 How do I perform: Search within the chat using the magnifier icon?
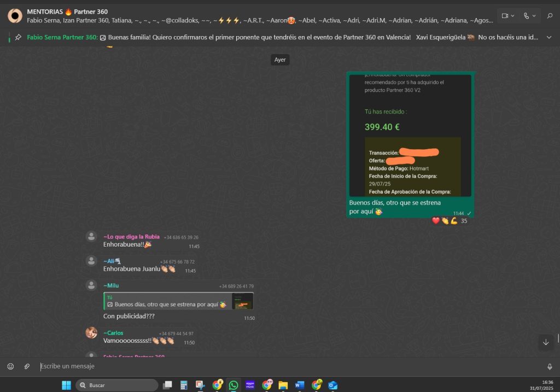point(550,16)
